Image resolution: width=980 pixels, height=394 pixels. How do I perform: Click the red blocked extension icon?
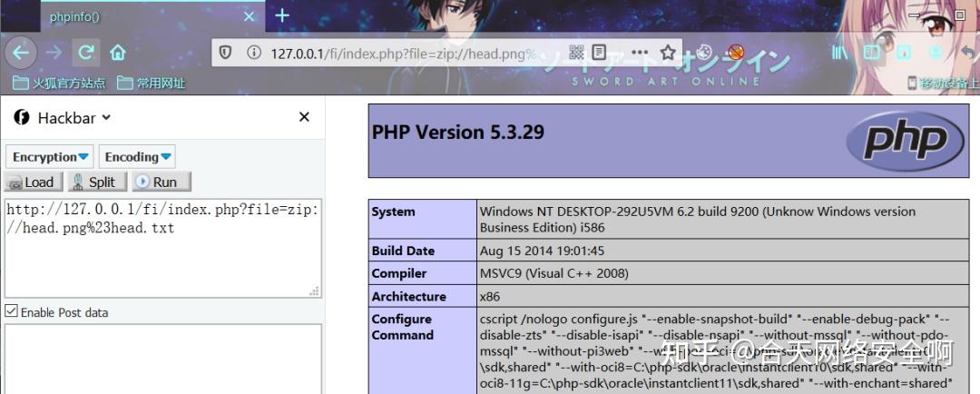[736, 52]
